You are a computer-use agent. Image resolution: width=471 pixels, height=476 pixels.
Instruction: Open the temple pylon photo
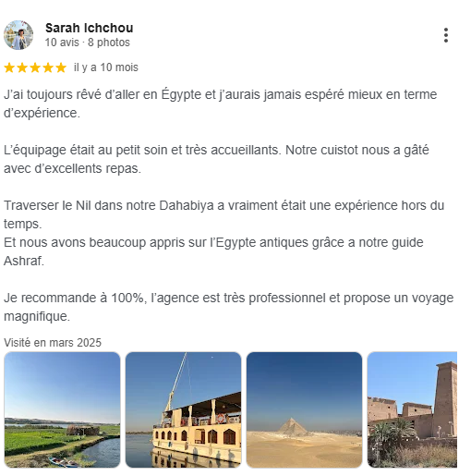click(x=412, y=409)
